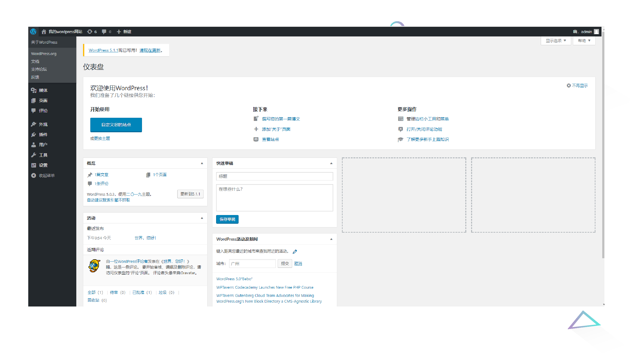
Task: Click the 自定义您的站点 button
Action: tap(116, 125)
